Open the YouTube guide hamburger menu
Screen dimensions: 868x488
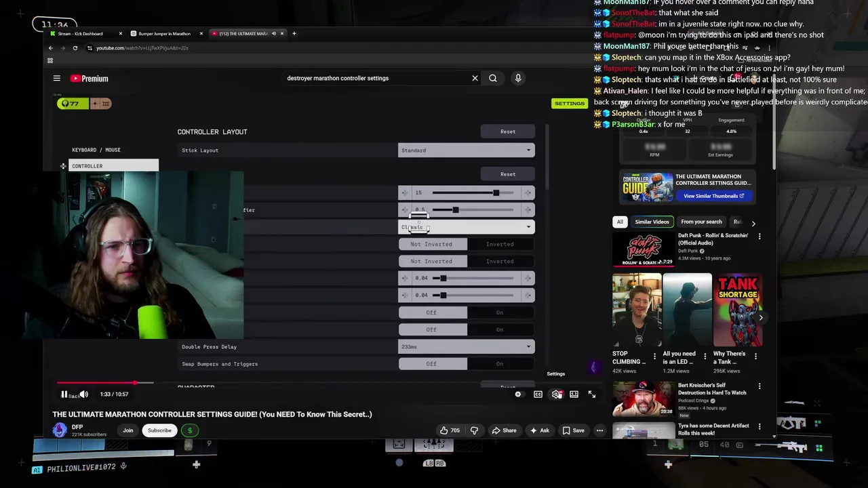57,79
